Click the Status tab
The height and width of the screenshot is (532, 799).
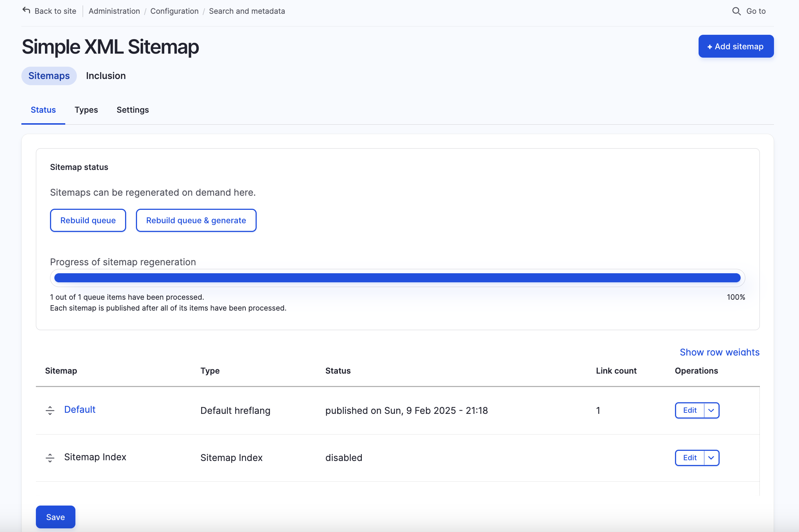[43, 110]
